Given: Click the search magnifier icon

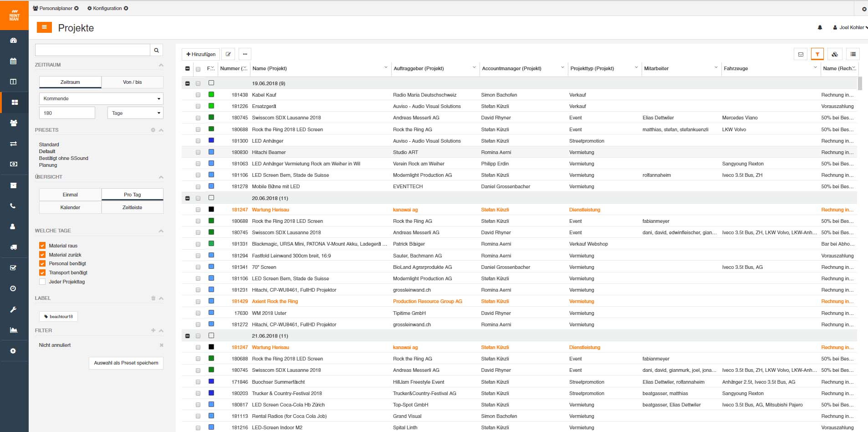Looking at the screenshot, I should pos(157,50).
